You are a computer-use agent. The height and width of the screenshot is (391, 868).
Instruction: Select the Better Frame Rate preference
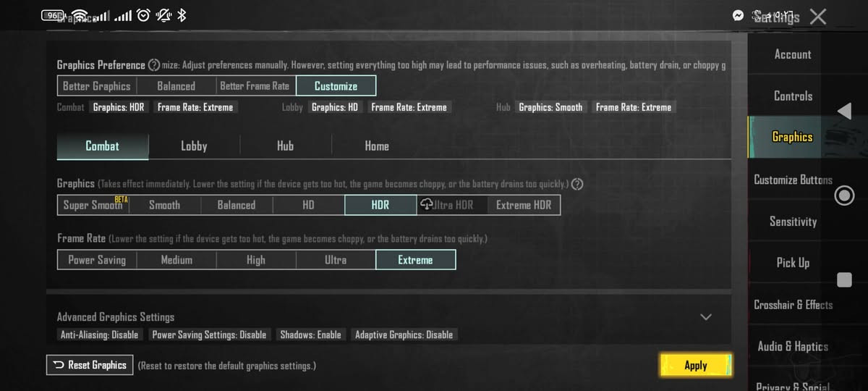[255, 86]
